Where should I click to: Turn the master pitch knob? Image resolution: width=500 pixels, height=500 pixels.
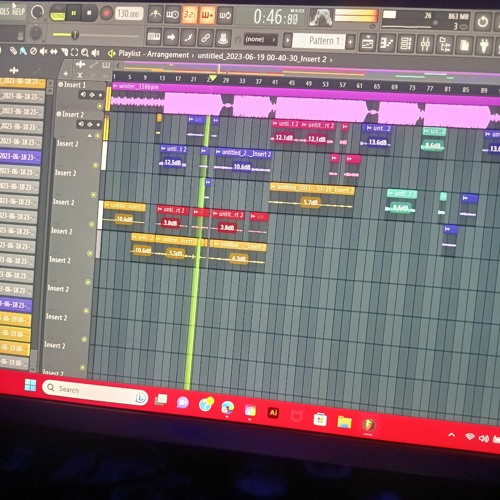pyautogui.click(x=36, y=33)
